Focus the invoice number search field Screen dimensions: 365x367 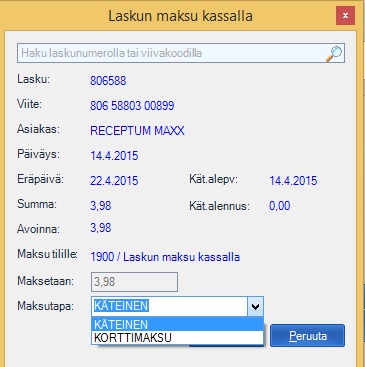point(181,53)
